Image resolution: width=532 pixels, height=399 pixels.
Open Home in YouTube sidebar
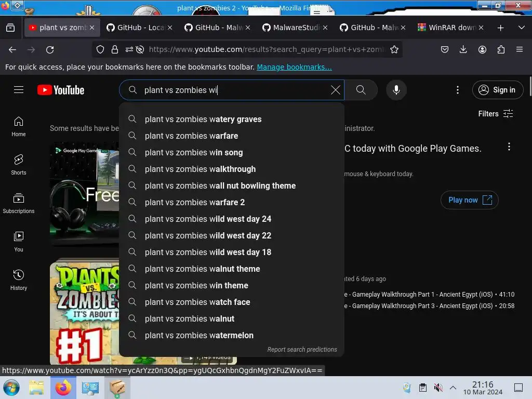tap(19, 127)
